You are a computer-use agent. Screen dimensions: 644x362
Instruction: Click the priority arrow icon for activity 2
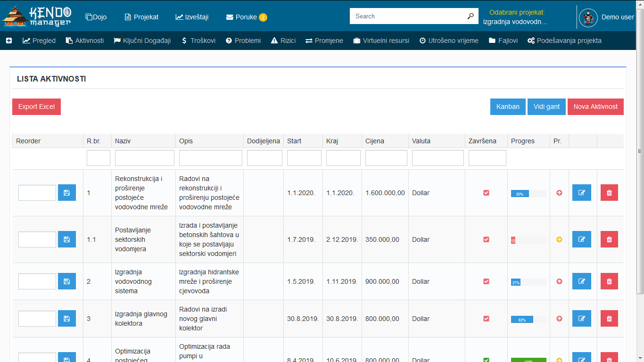pyautogui.click(x=559, y=281)
